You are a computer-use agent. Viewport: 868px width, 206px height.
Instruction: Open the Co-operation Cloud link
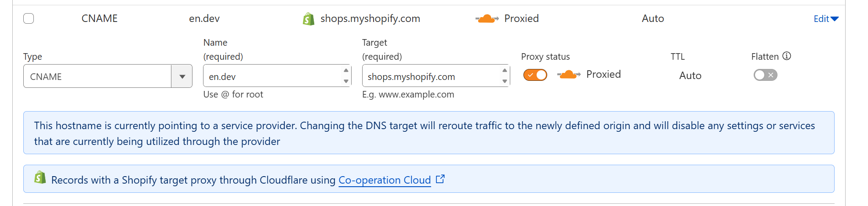click(x=385, y=180)
